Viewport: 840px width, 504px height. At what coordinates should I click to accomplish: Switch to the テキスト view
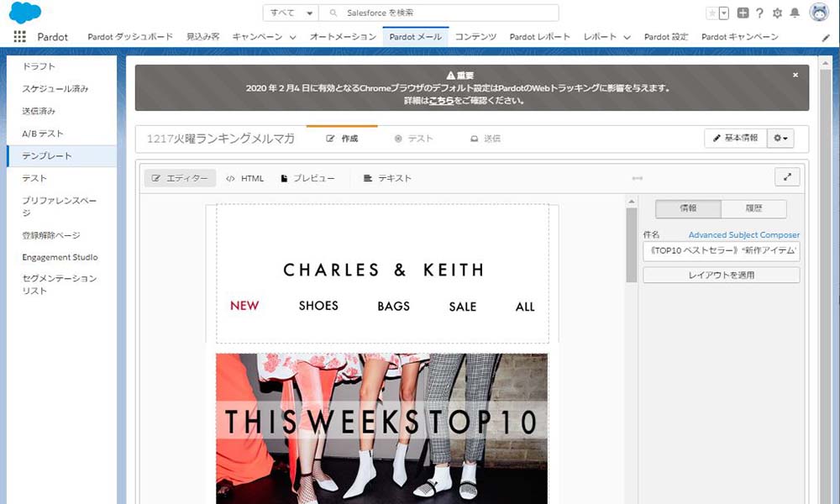pos(387,178)
